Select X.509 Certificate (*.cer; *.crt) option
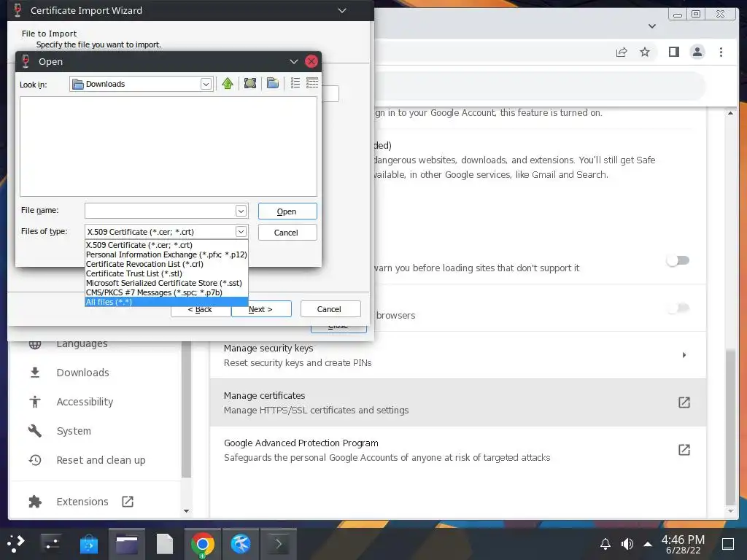747x560 pixels. click(166, 245)
